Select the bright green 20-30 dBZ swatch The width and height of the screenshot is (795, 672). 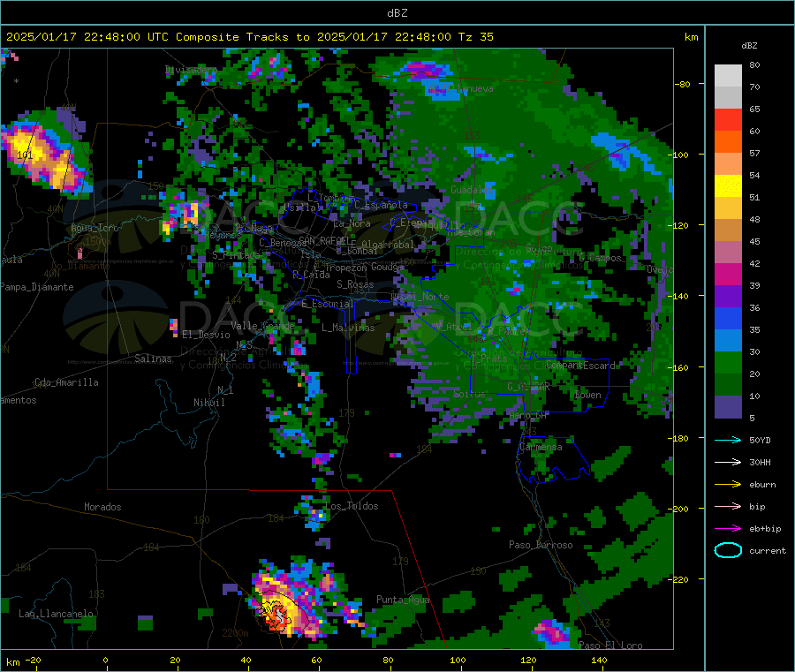click(728, 362)
